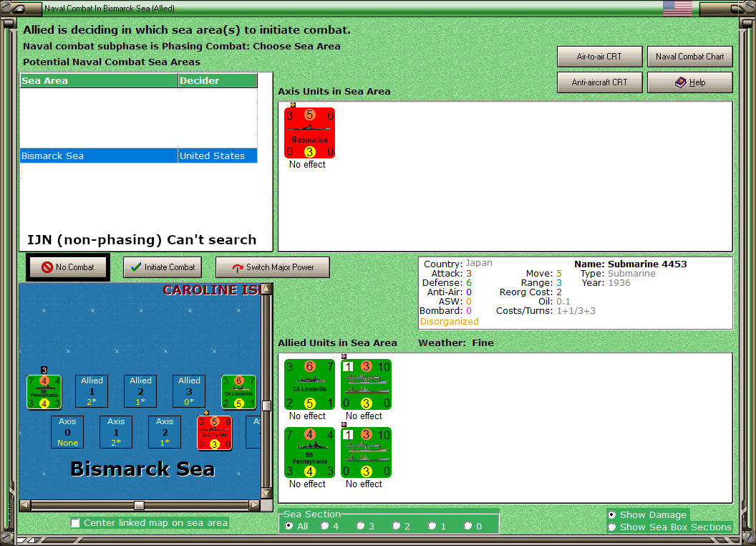Select sea section 2 radio button
Image resolution: width=756 pixels, height=546 pixels.
(396, 526)
